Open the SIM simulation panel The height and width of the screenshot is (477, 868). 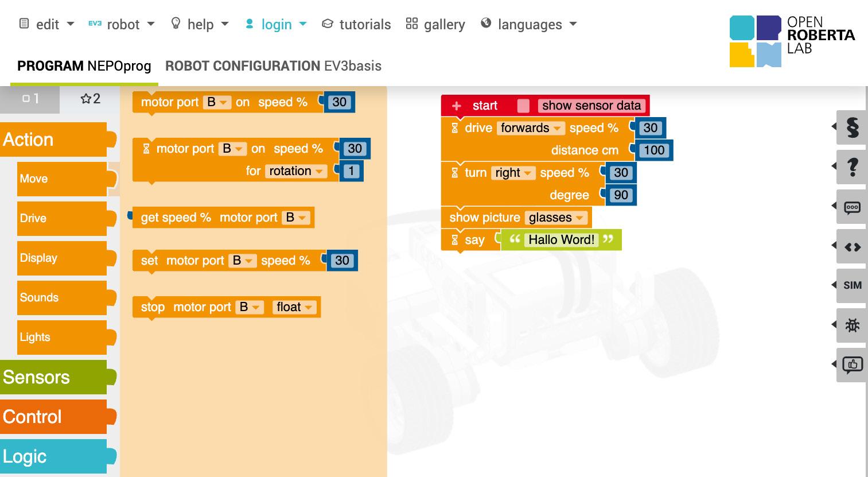852,285
